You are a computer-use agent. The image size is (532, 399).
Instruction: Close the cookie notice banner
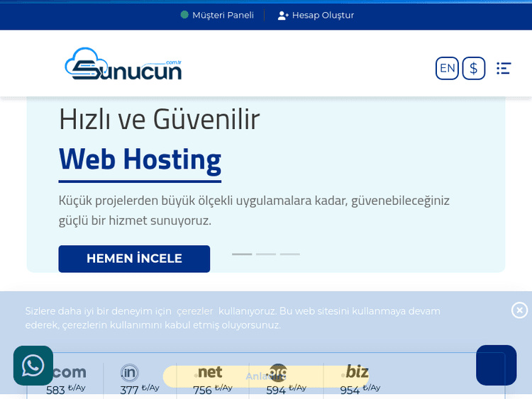519,310
